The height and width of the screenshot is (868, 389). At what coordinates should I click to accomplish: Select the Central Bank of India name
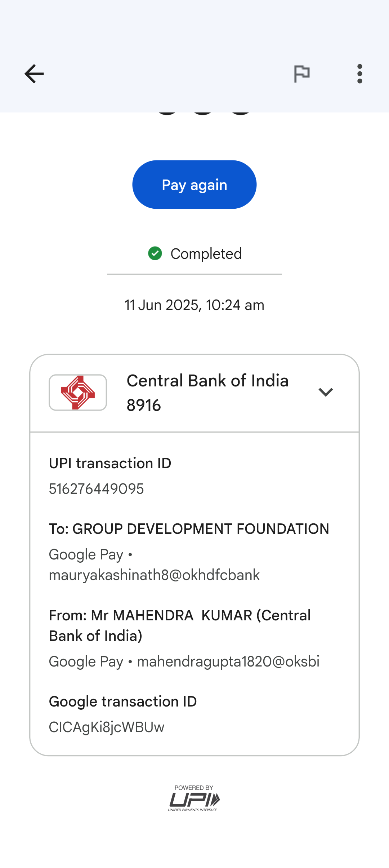(207, 381)
